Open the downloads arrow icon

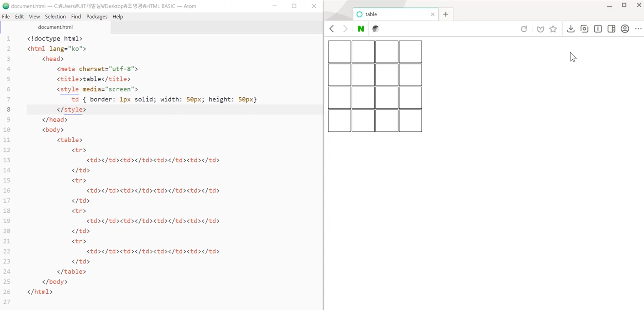tap(570, 29)
